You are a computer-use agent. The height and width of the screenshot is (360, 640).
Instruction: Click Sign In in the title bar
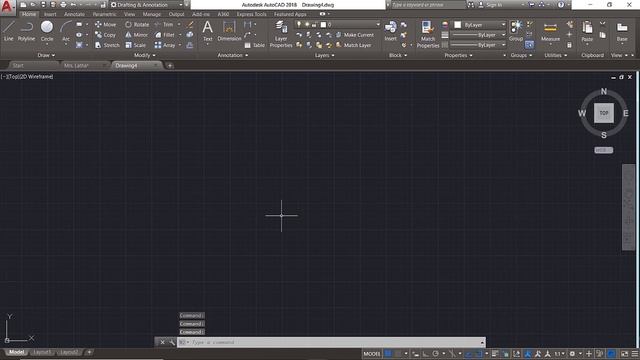point(490,5)
